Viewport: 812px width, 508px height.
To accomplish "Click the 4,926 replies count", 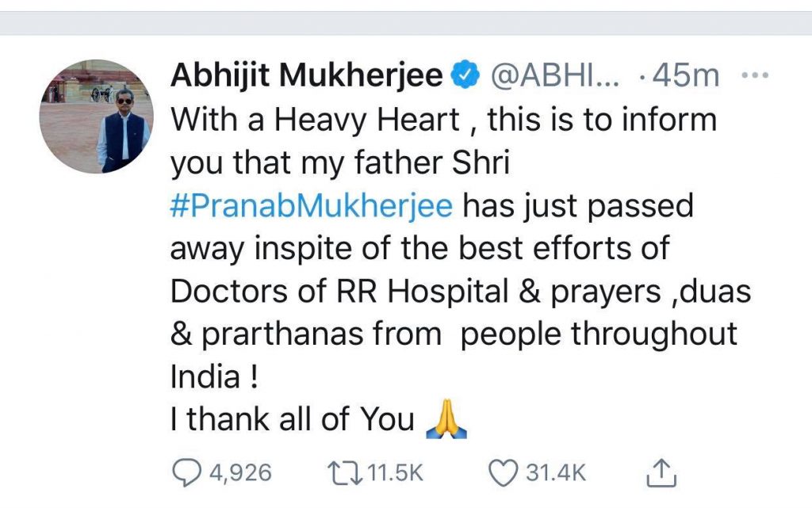I will (240, 474).
